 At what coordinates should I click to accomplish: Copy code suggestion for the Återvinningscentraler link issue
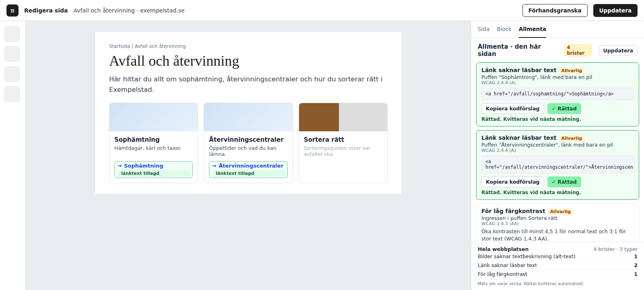512,182
